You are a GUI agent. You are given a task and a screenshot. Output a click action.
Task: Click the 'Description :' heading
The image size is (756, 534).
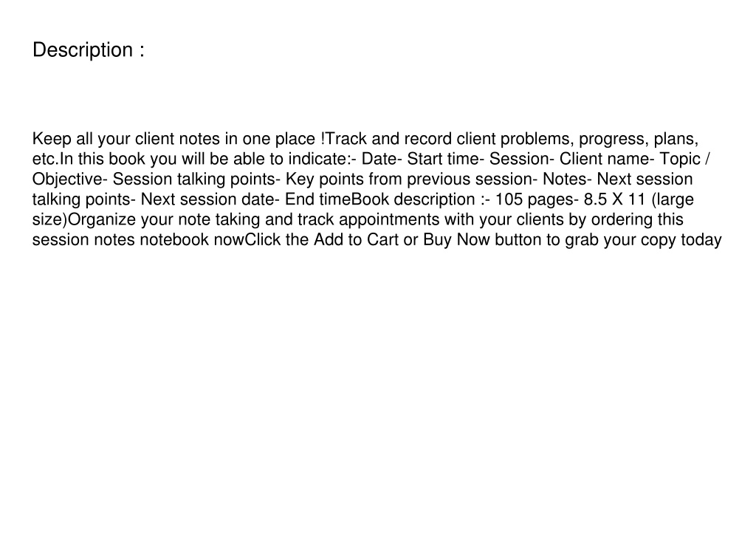[x=89, y=50]
